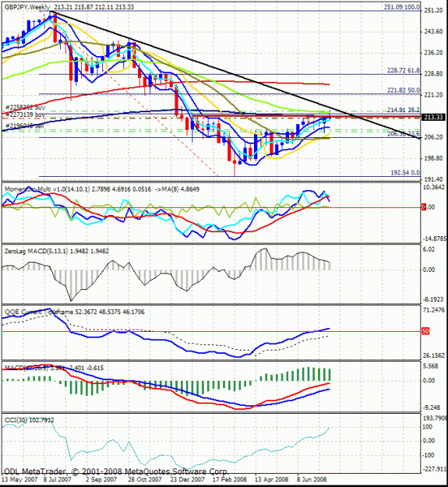The image size is (448, 487).
Task: Select the black descending trendline
Action: [235, 75]
